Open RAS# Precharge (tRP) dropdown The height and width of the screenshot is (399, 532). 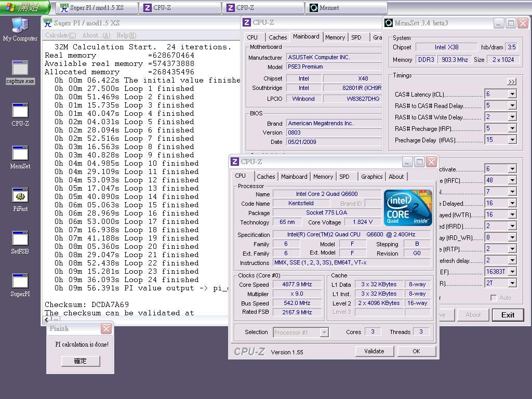[x=512, y=128]
